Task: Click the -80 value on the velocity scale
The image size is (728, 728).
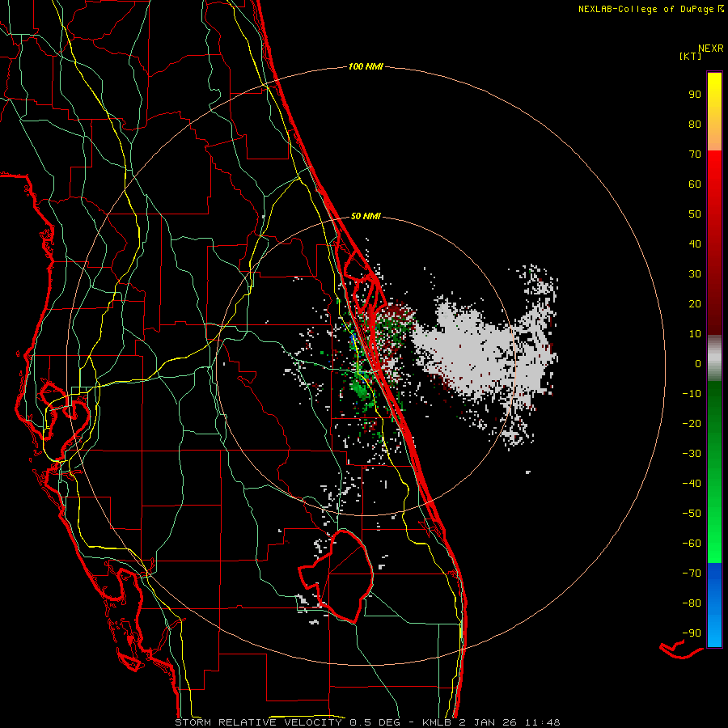Action: pos(692,603)
